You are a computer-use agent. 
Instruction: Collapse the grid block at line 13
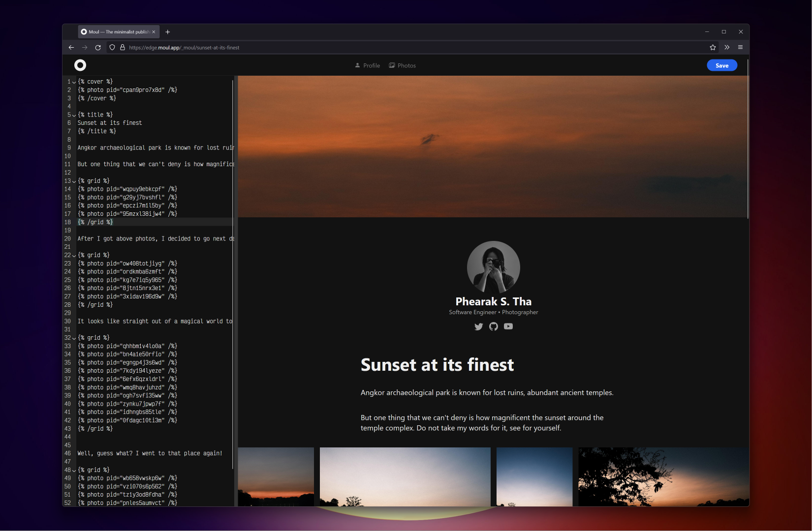(74, 181)
